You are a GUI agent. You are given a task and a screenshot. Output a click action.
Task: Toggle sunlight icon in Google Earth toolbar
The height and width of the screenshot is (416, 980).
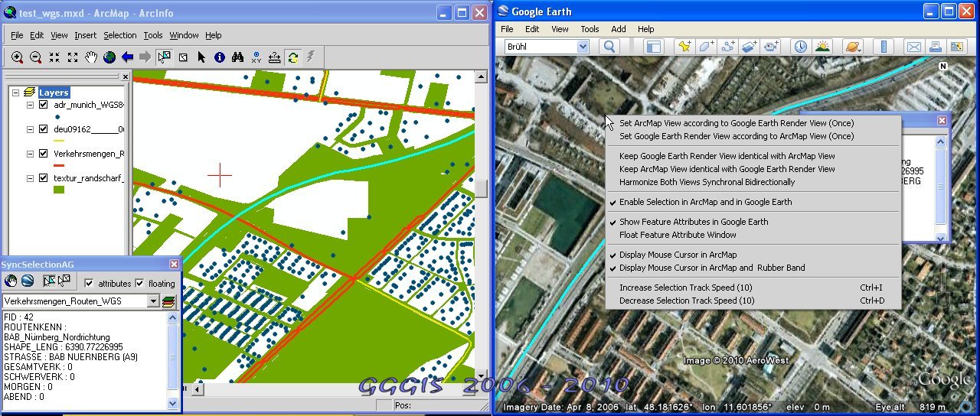click(x=822, y=47)
